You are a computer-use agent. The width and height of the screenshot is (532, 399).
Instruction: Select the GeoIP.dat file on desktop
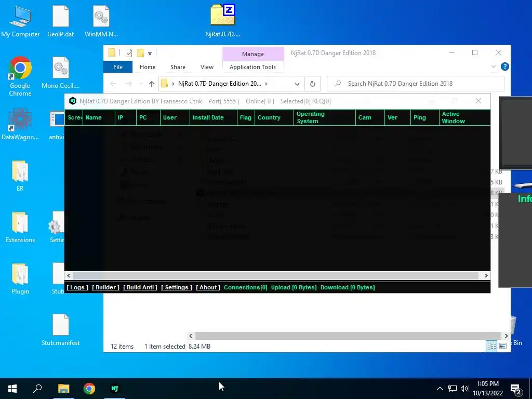[x=60, y=21]
